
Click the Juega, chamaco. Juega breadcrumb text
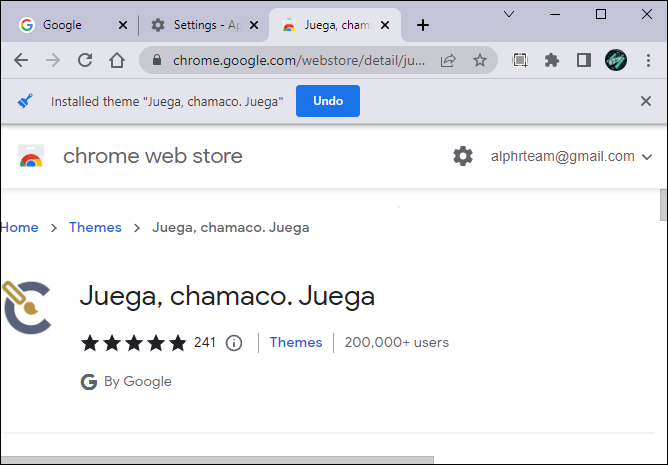[x=230, y=228]
